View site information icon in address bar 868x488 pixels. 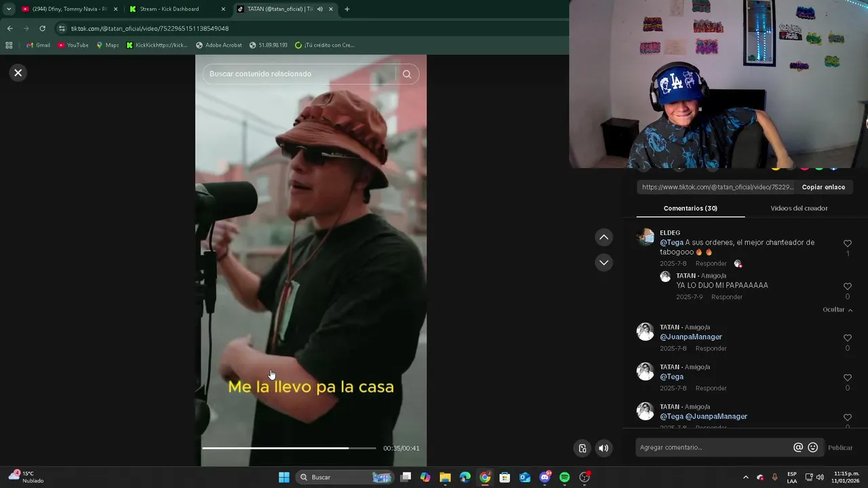[62, 28]
